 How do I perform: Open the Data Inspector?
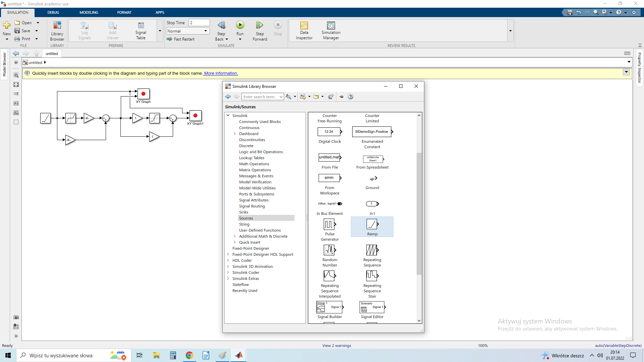(304, 31)
